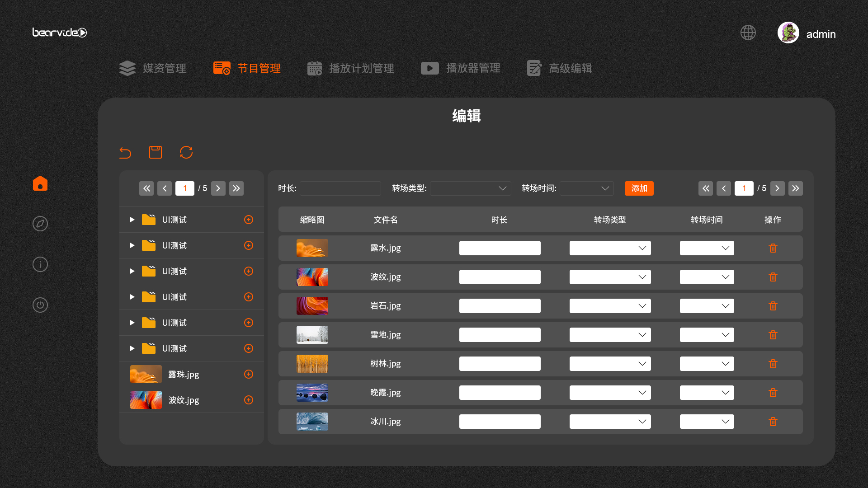This screenshot has height=488, width=868.
Task: Click the right pager page number field
Action: 744,188
